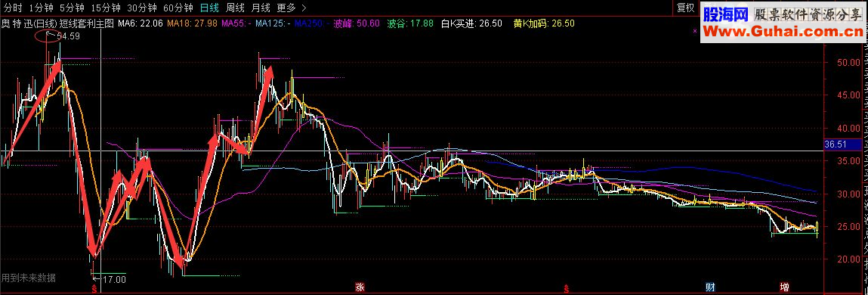Select the 1分钟 period tab
Screen dimensions: 868x295
[x=41, y=8]
